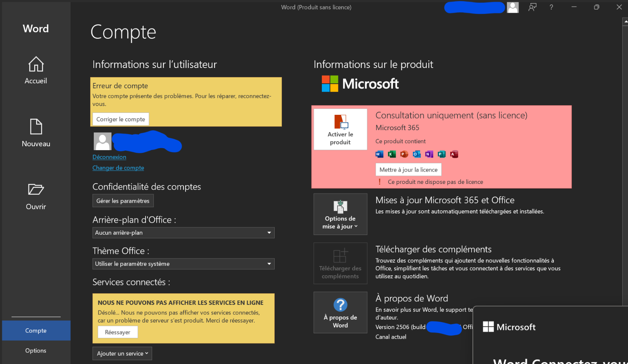Expand the Arrière-plan d'Office dropdown
Viewport: 628px width, 364px height.
[x=183, y=233]
